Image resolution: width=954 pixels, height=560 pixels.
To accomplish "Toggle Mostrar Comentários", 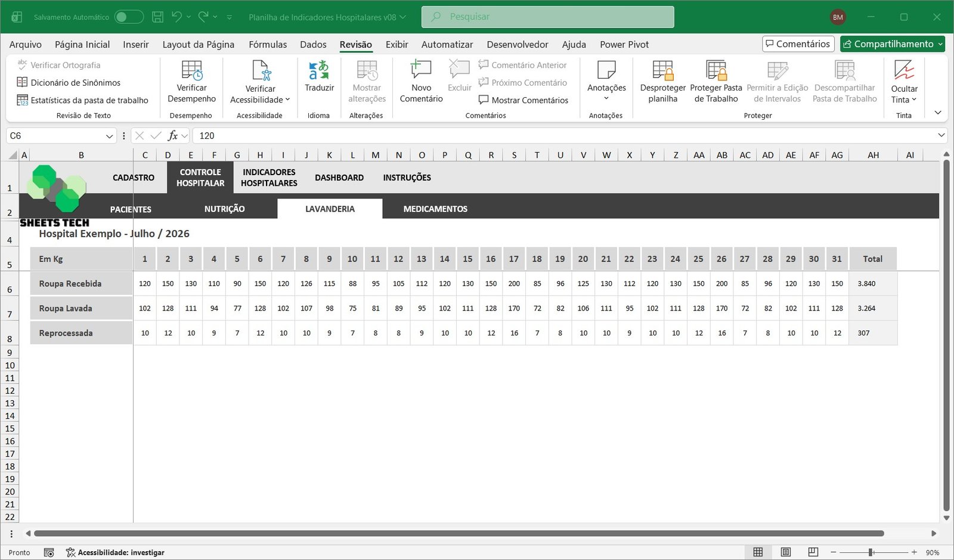I will 523,100.
